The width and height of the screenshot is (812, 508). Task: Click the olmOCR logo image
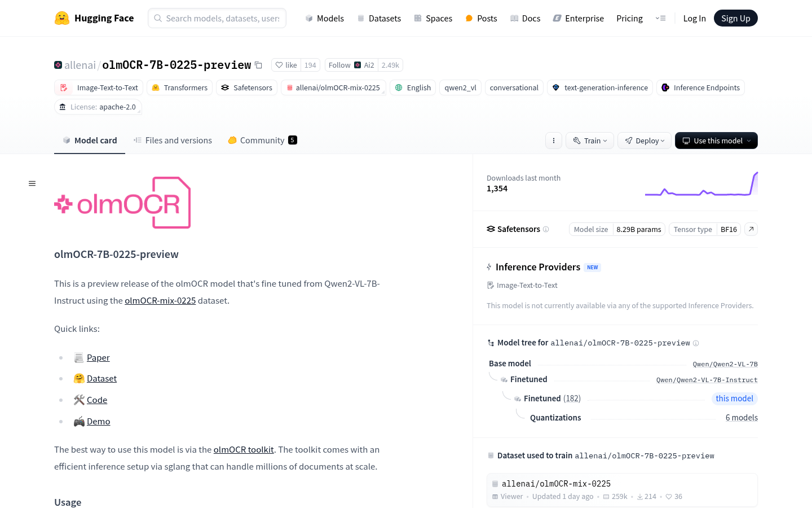click(122, 203)
